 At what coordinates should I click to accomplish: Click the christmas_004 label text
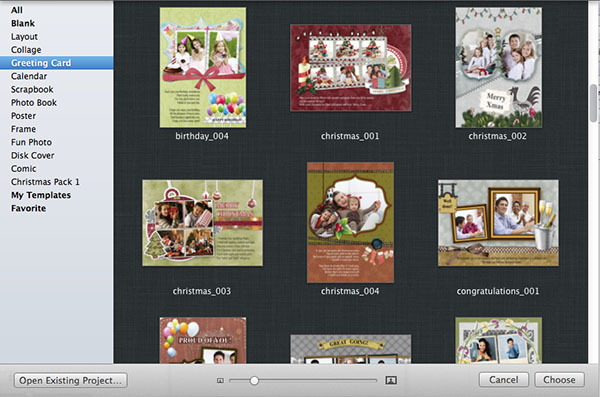[x=350, y=291]
